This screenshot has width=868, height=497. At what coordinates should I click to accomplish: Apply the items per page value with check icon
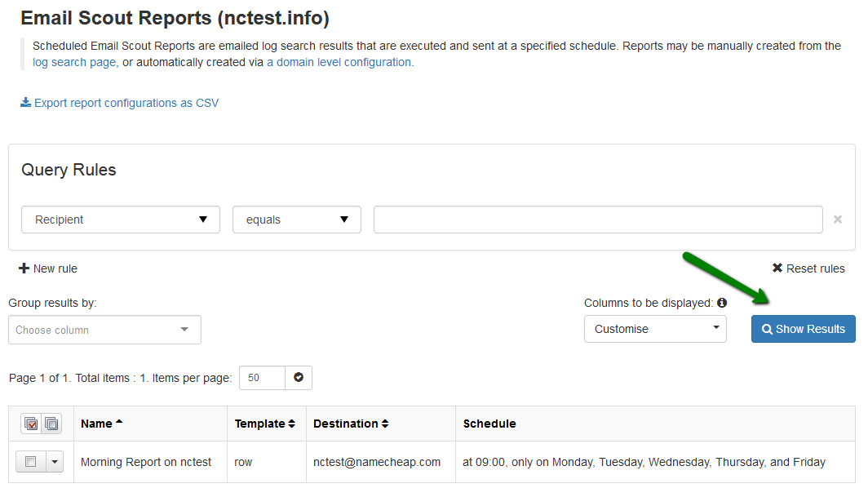299,377
